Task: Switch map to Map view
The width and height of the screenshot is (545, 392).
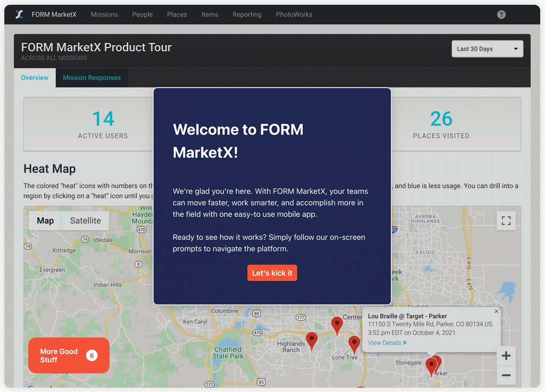Action: [45, 221]
